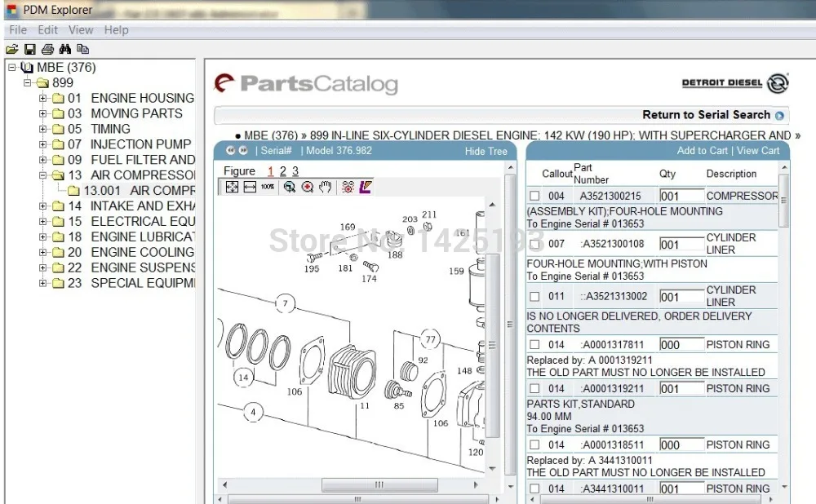Expand the 20 ENGINE COOLING node
Screen dimensions: 816x504
pyautogui.click(x=43, y=252)
